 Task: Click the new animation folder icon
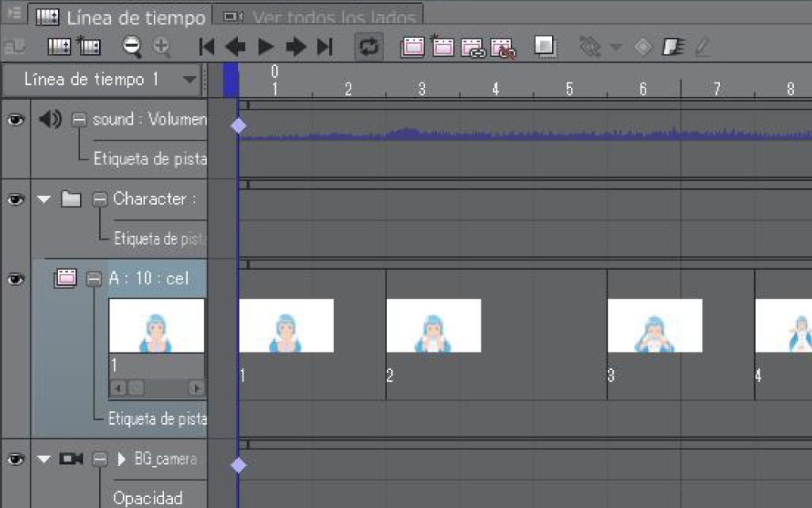[x=412, y=47]
